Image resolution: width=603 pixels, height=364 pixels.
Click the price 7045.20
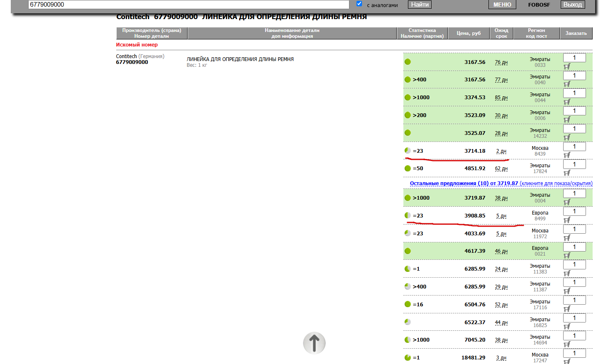475,340
